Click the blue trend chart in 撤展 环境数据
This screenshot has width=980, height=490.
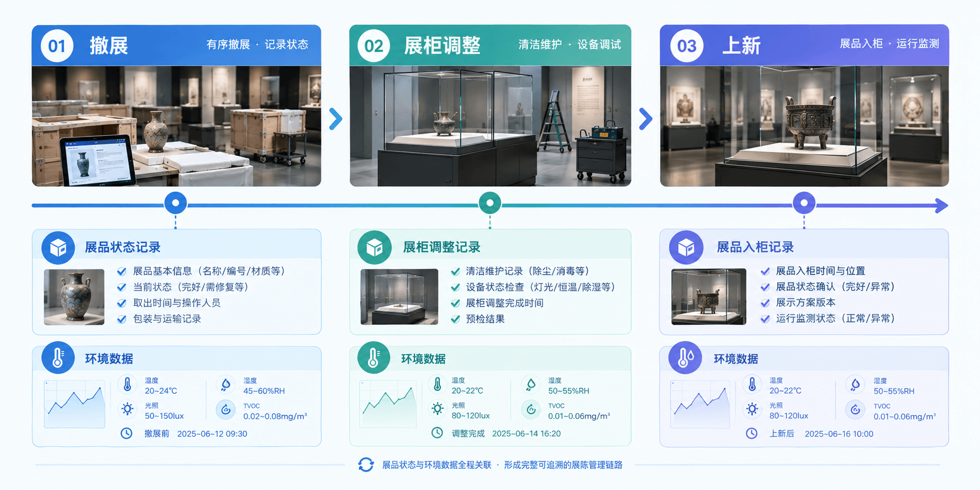coord(75,404)
